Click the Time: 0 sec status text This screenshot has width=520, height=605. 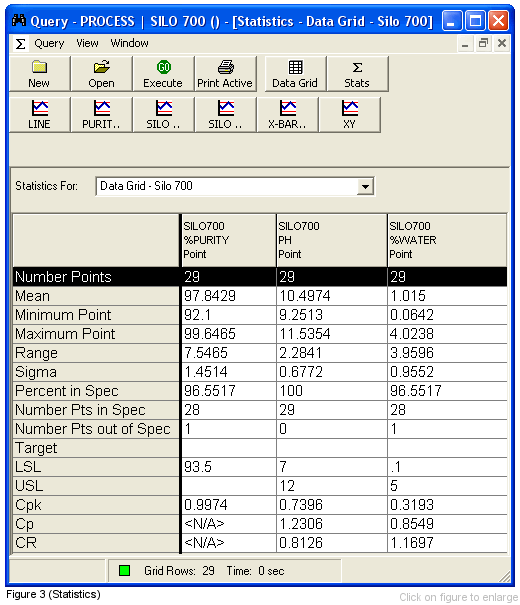(x=255, y=571)
